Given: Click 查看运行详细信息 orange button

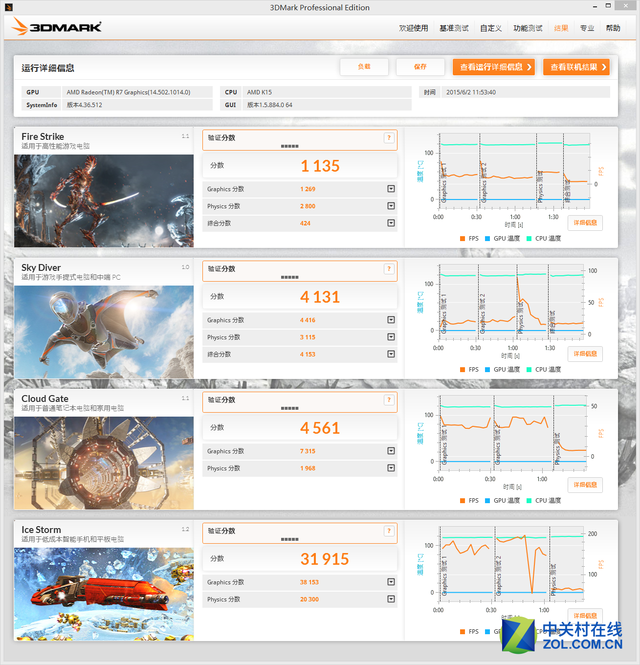Looking at the screenshot, I should 494,67.
